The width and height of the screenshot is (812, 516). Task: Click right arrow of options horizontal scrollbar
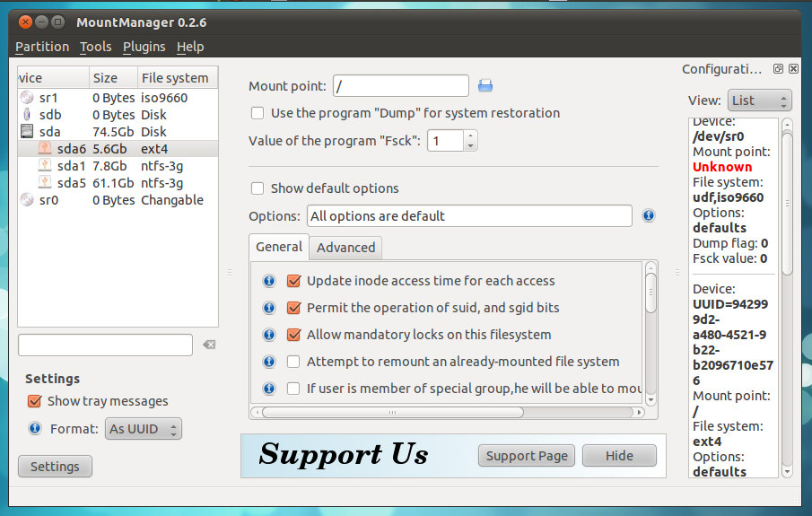pos(640,413)
